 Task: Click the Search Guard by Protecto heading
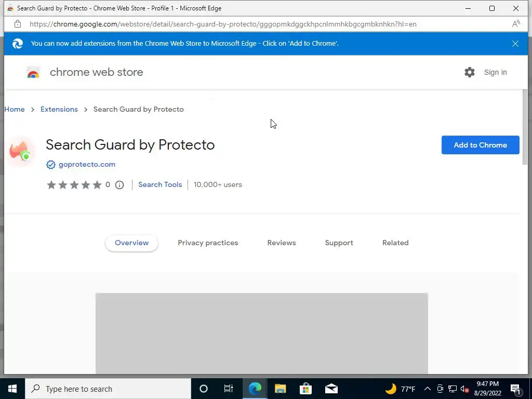[x=130, y=145]
